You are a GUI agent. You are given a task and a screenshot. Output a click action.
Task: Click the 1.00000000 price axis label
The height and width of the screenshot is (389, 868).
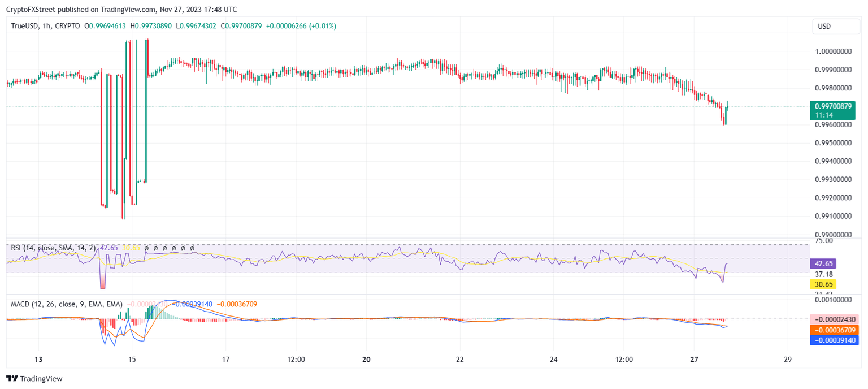[x=833, y=51]
